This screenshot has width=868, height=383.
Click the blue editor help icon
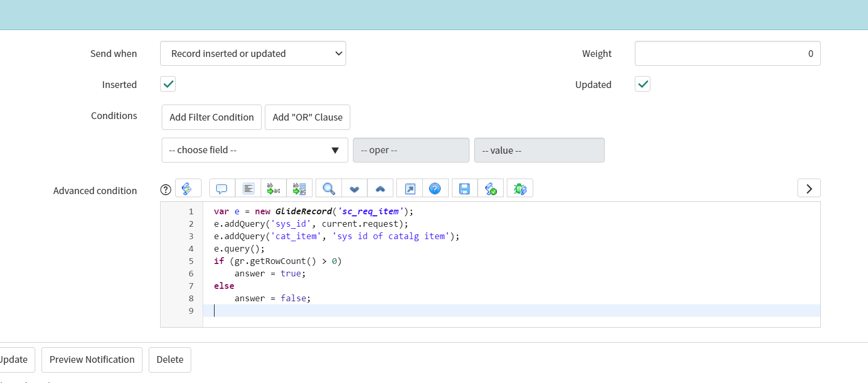435,189
